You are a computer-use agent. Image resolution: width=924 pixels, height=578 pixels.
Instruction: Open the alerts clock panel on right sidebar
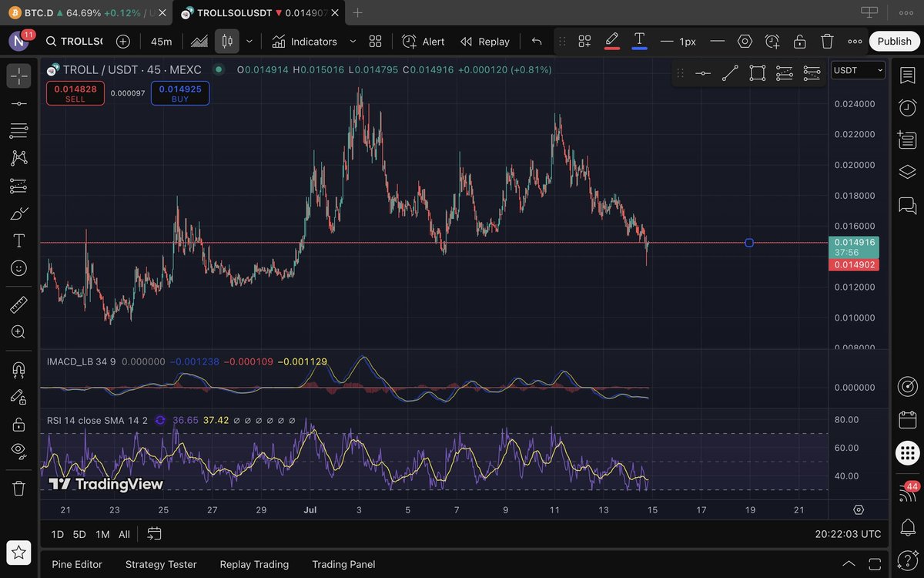908,109
